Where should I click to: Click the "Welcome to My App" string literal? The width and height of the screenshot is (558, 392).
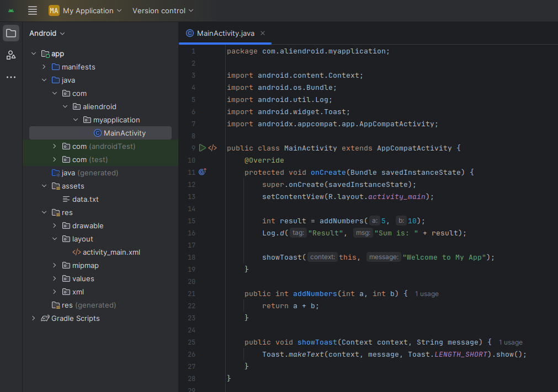444,257
